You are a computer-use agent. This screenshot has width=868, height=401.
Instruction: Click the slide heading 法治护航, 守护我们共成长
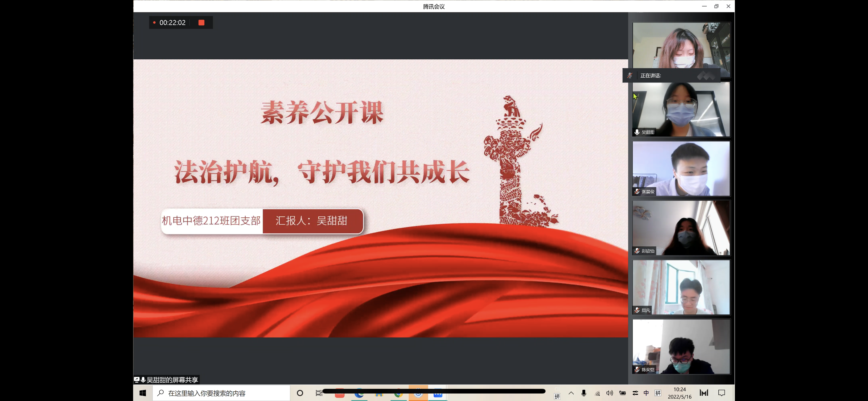click(322, 172)
